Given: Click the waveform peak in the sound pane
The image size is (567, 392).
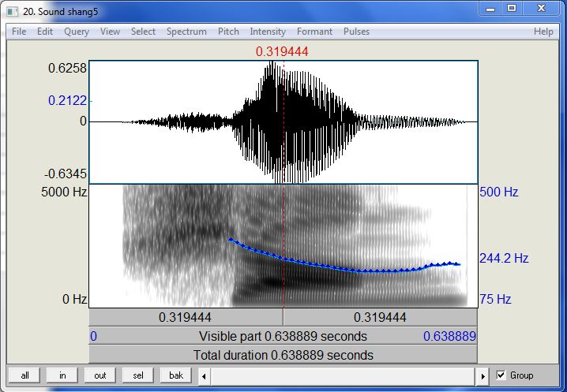Looking at the screenshot, I should (x=272, y=63).
